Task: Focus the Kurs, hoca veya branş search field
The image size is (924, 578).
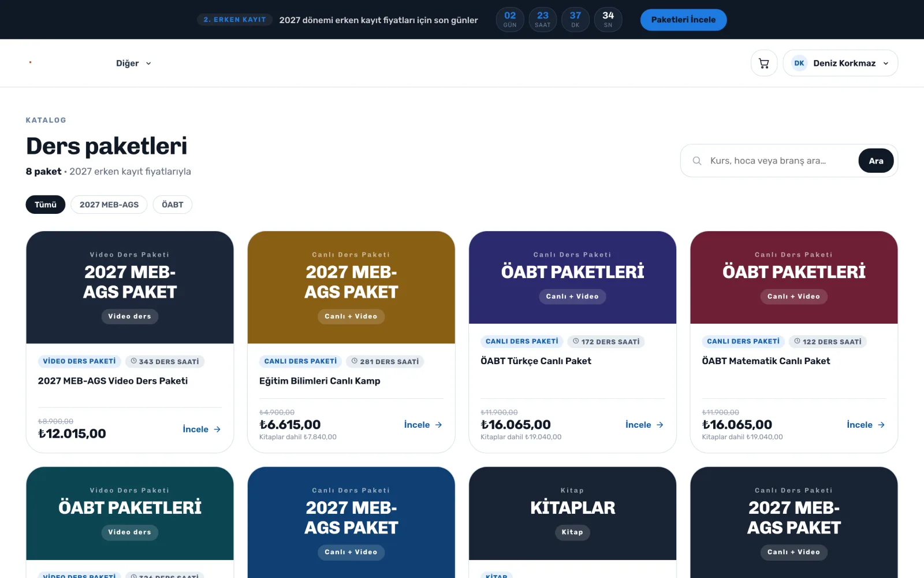Action: pos(780,161)
